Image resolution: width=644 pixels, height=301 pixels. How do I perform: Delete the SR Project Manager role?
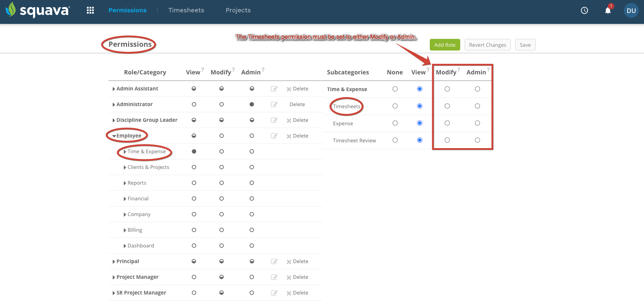coord(297,293)
